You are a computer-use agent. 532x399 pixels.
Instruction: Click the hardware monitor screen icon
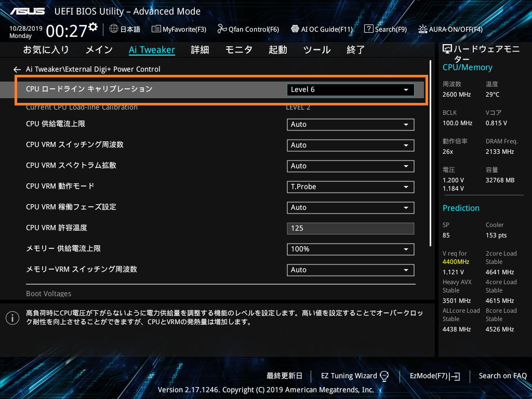(x=447, y=49)
